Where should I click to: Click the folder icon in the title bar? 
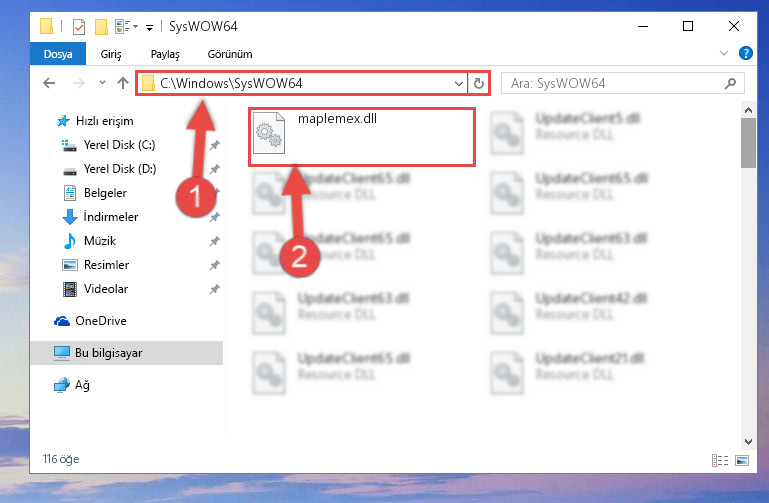pos(47,26)
